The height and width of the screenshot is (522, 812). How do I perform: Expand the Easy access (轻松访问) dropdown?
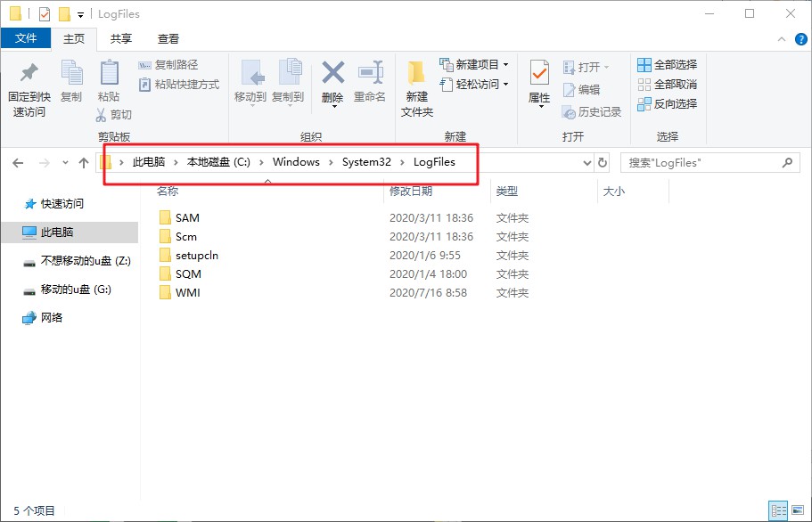click(x=505, y=85)
